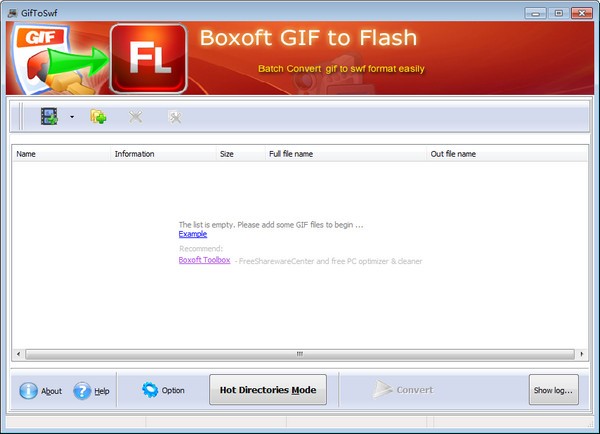Click the Full file name column header
This screenshot has width=600, height=434.
[x=343, y=154]
